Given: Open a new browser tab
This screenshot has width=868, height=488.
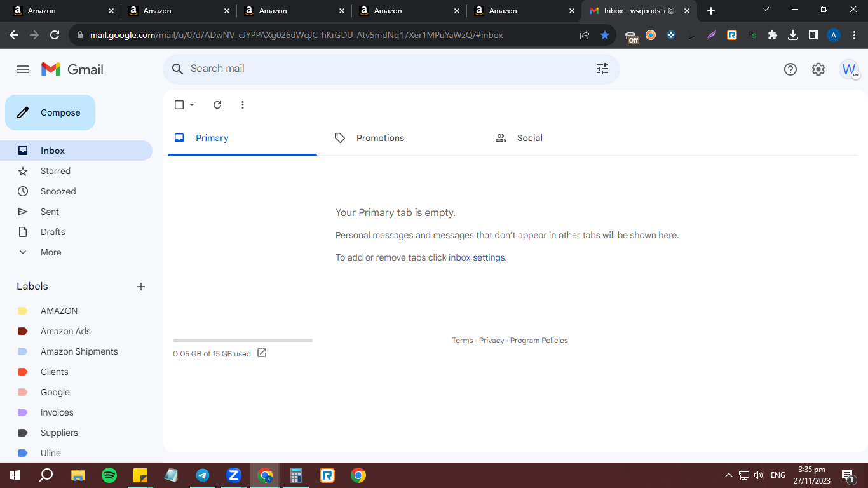Looking at the screenshot, I should 711,11.
